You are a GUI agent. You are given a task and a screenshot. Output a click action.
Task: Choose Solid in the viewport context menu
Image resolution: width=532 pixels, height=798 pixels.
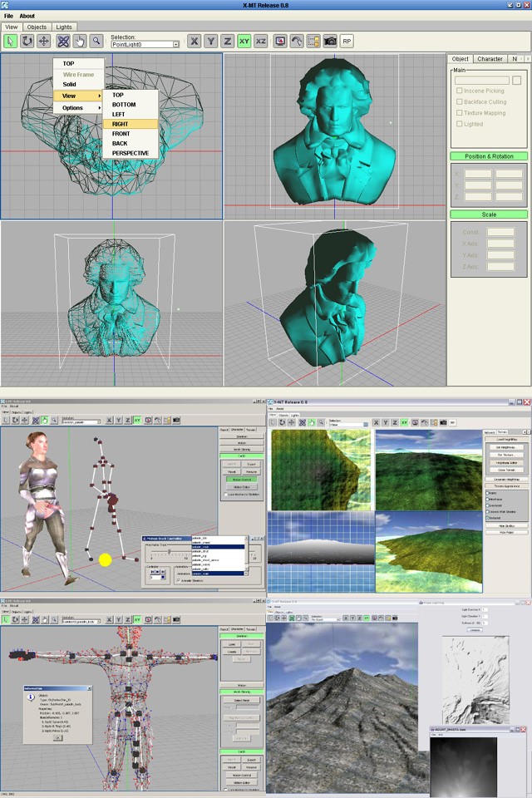point(79,84)
